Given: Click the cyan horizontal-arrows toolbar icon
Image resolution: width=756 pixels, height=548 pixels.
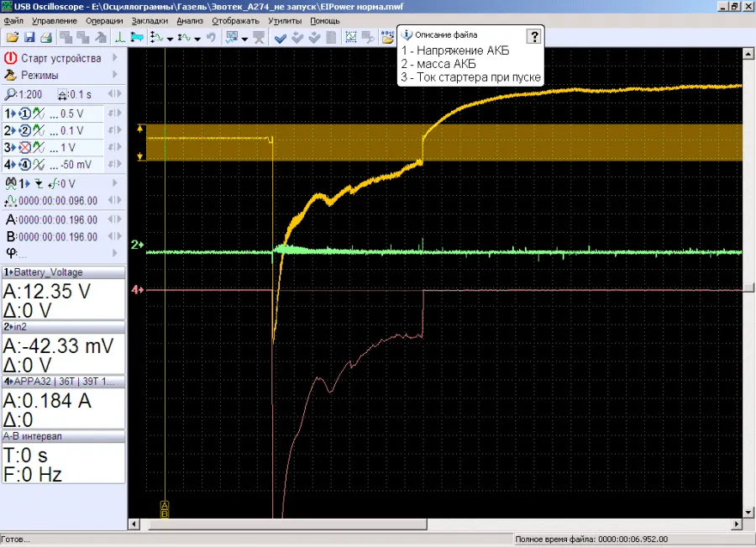Looking at the screenshot, I should click(137, 37).
